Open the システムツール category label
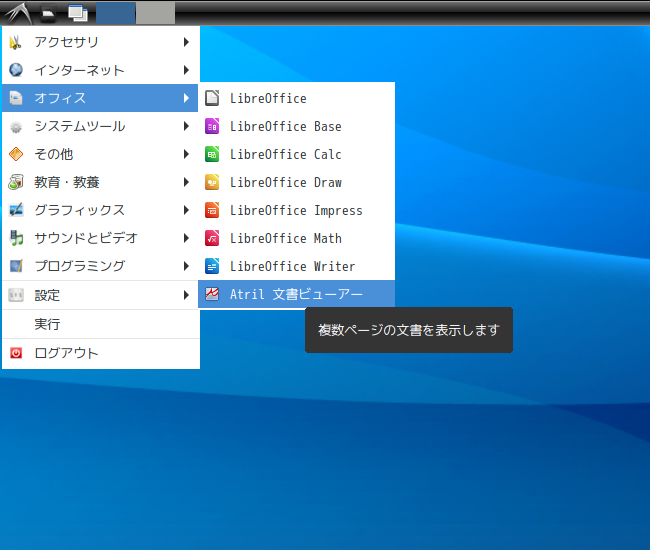The image size is (650, 550). click(x=80, y=126)
